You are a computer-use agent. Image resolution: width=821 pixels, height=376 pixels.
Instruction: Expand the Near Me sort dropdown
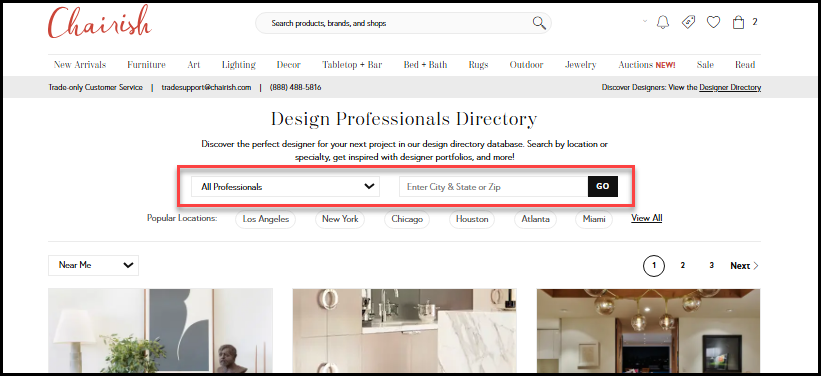tap(93, 265)
